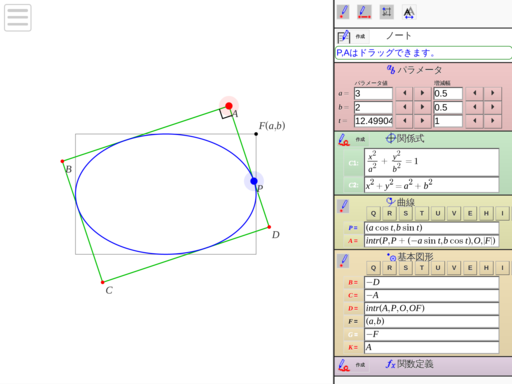
Task: Click the step size field for t
Action: pos(448,121)
